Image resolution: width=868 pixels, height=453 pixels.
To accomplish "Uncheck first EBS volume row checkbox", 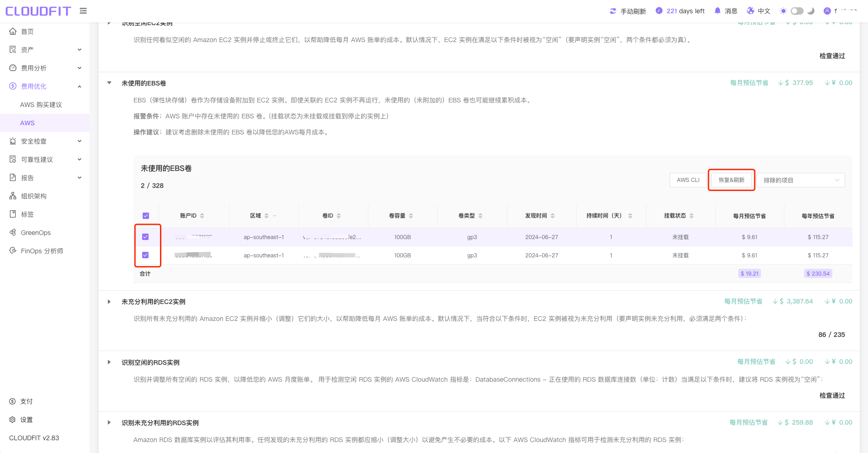I will tap(145, 237).
